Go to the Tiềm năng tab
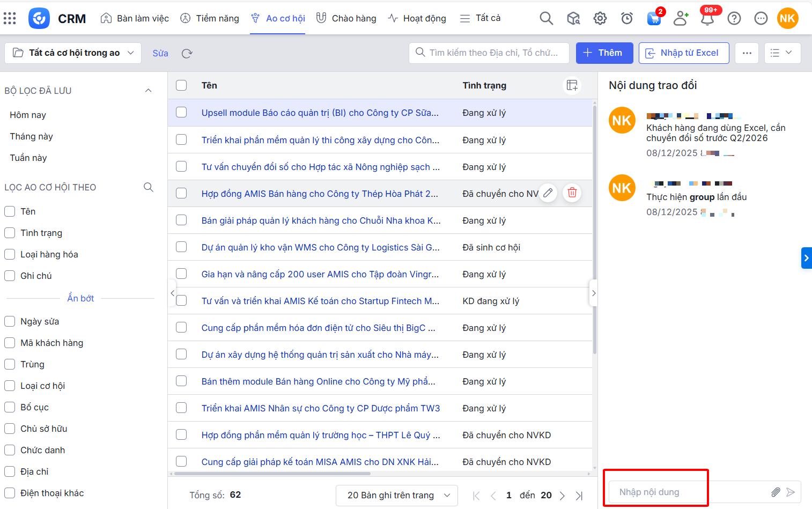Image resolution: width=812 pixels, height=509 pixels. (210, 18)
